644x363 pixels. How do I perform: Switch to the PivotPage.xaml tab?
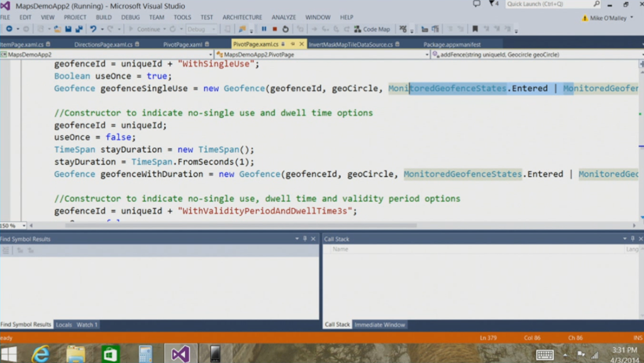pyautogui.click(x=183, y=44)
